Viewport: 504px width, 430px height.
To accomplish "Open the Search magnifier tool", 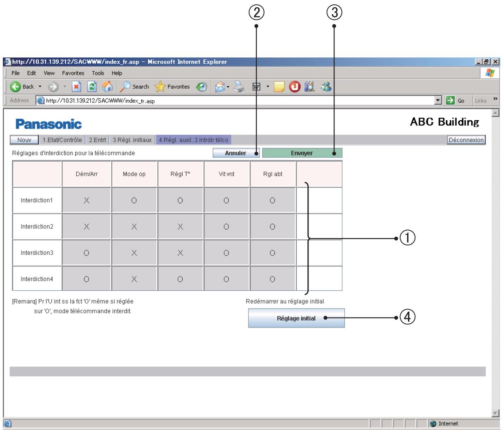I will click(134, 87).
